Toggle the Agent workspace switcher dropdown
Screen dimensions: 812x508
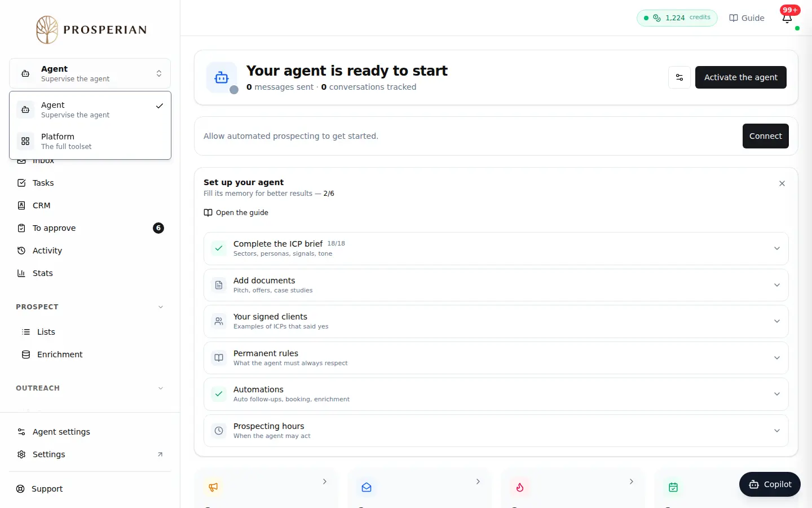click(90, 73)
